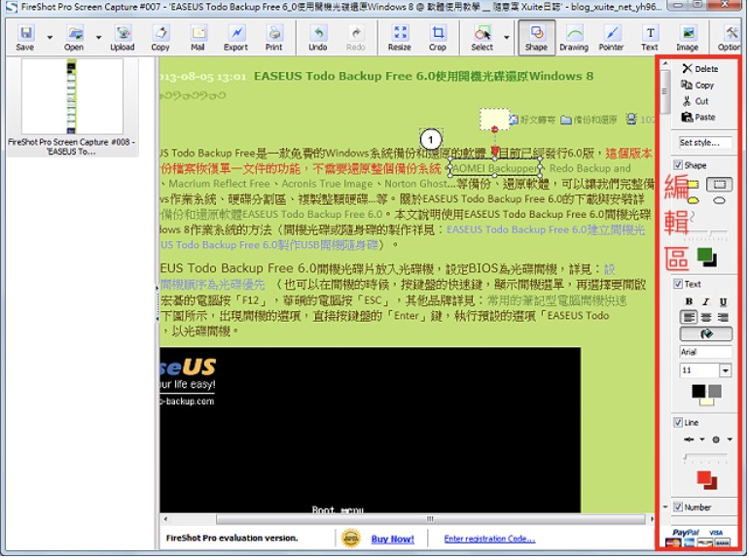Activate the Image tool
Image resolution: width=749 pixels, height=560 pixels.
[688, 37]
